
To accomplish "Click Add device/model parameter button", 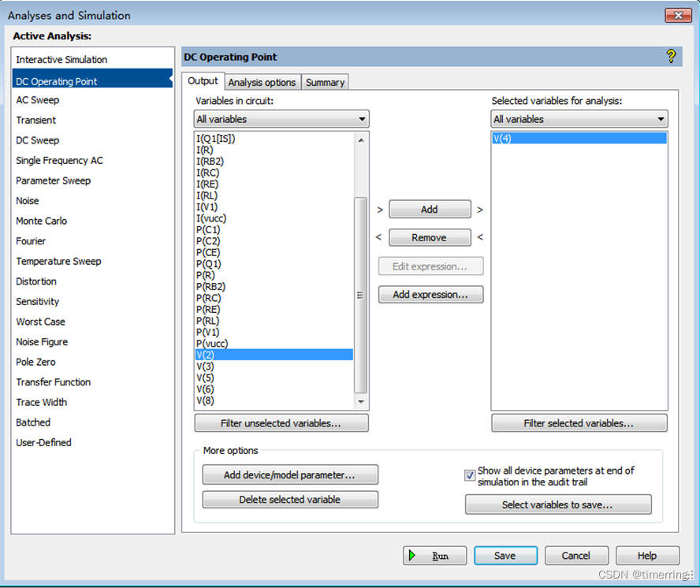I will (x=290, y=475).
